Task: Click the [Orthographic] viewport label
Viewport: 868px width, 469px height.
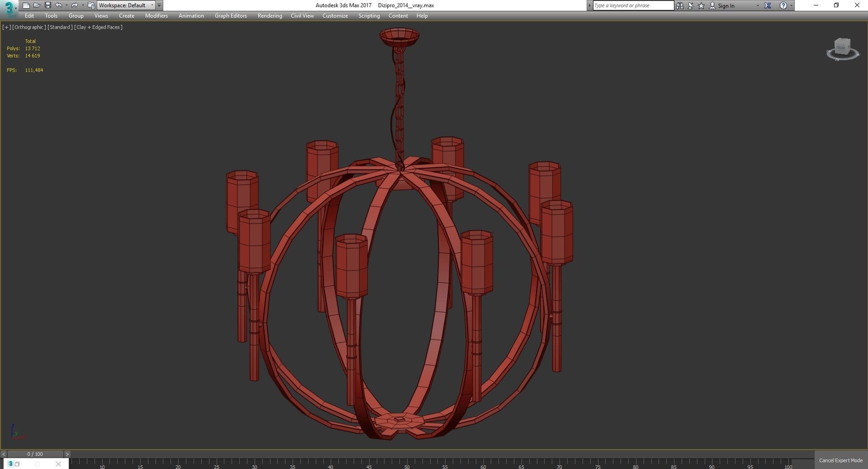Action: tap(29, 27)
